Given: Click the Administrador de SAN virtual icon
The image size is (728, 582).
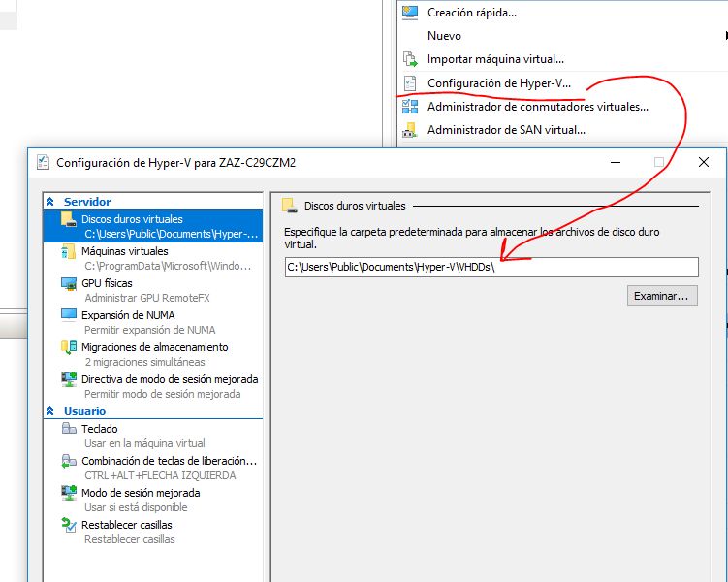Looking at the screenshot, I should coord(410,130).
